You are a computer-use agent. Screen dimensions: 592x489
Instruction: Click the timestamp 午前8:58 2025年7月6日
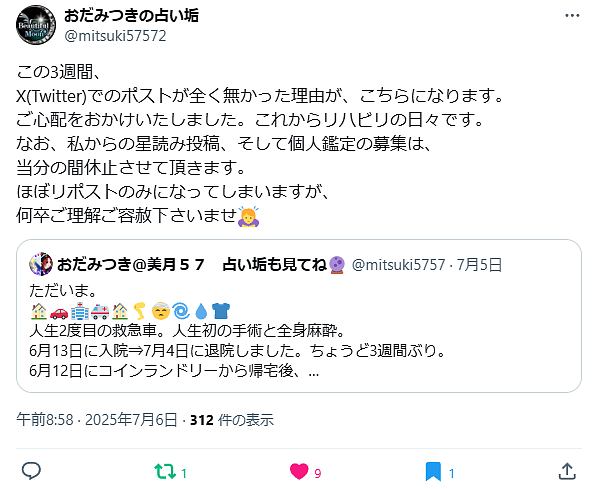[x=97, y=420]
